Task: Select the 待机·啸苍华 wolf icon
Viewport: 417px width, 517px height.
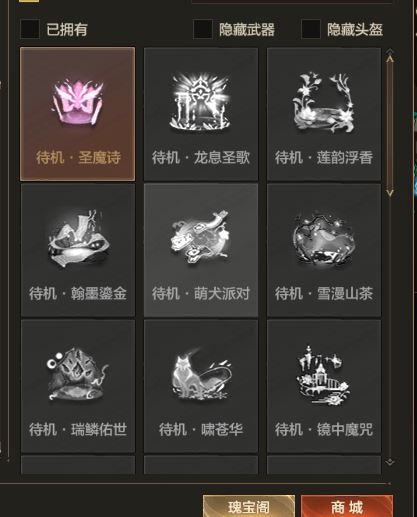Action: (x=201, y=375)
